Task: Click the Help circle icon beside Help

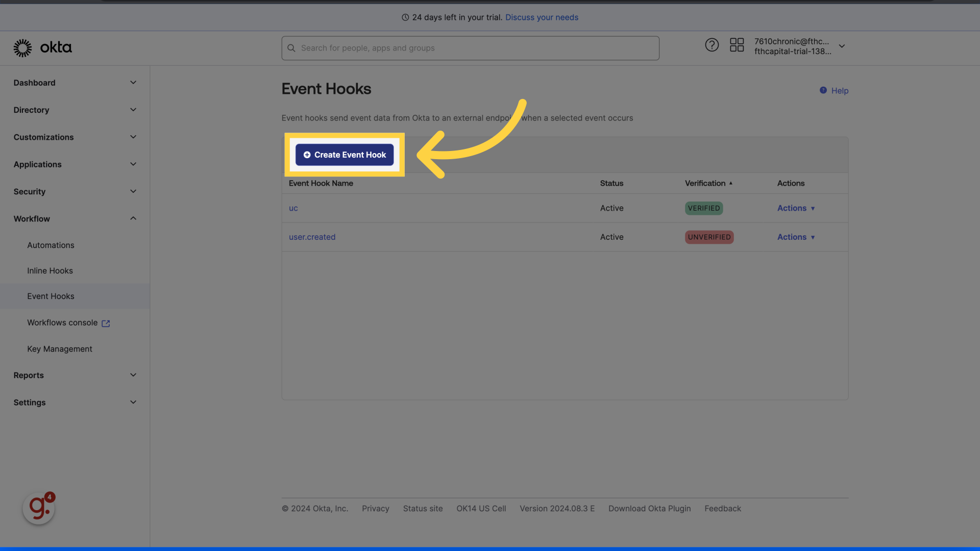Action: pos(823,90)
